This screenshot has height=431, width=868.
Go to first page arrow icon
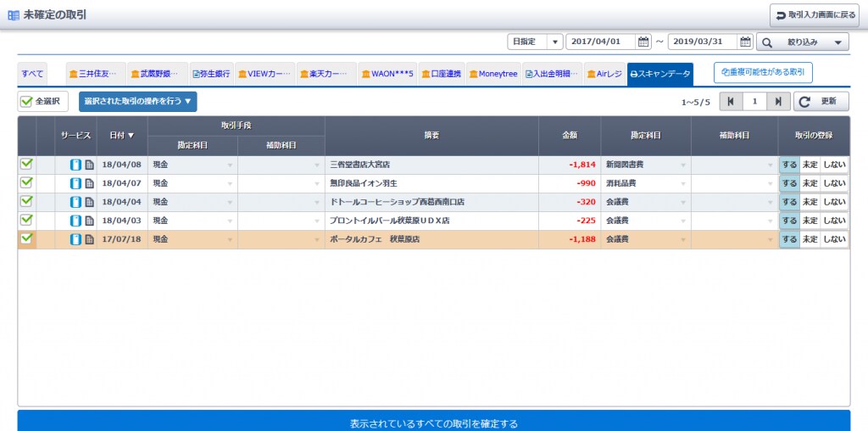click(731, 101)
